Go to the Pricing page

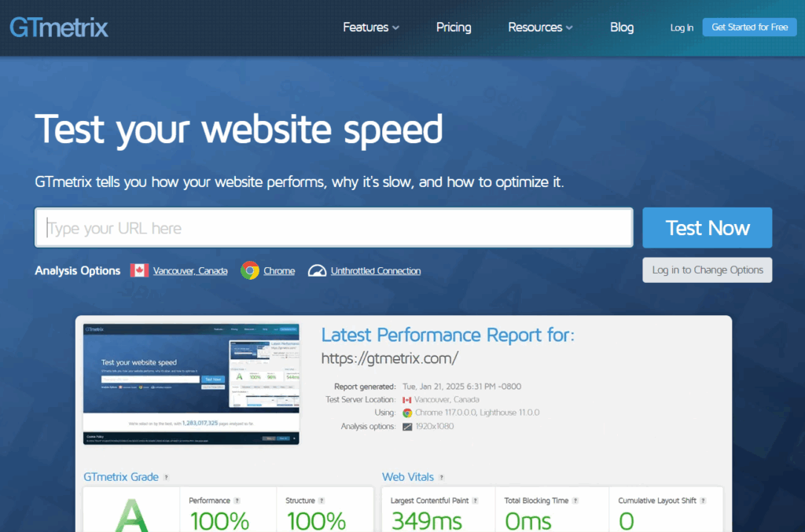pyautogui.click(x=454, y=28)
